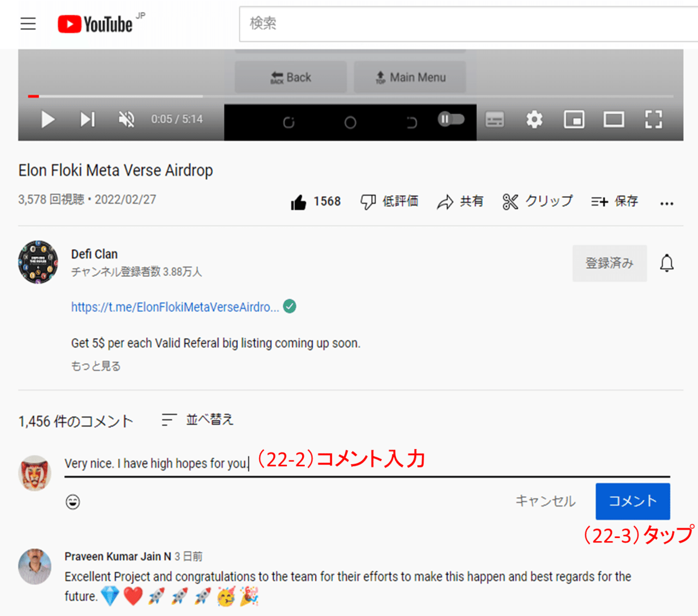Switch to theater mode
Viewport: 698px width, 616px height.
[614, 119]
